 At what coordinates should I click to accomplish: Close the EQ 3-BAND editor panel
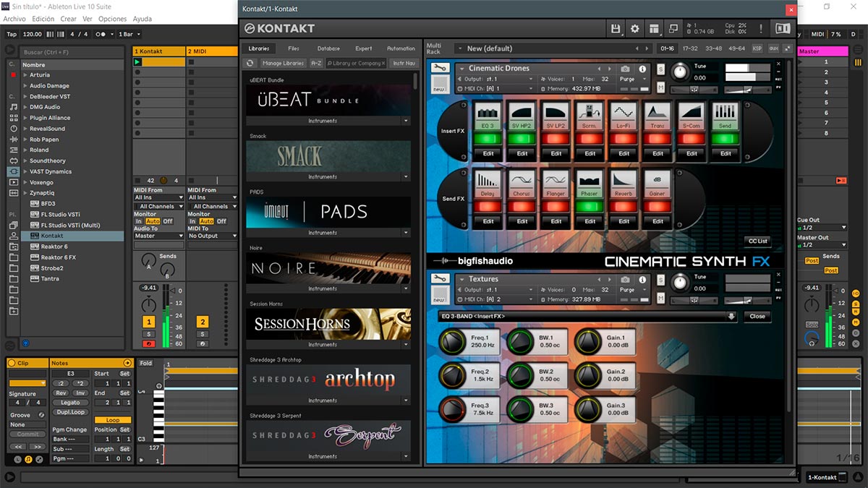757,316
